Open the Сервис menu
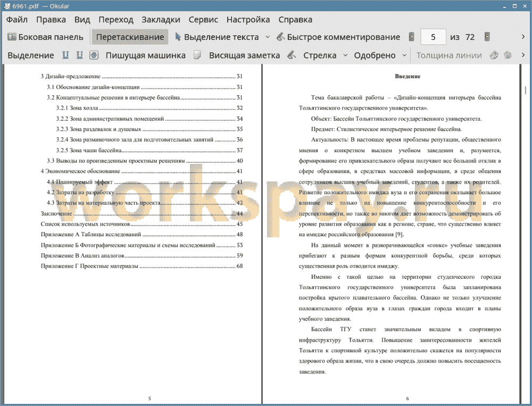The height and width of the screenshot is (406, 532). (203, 20)
